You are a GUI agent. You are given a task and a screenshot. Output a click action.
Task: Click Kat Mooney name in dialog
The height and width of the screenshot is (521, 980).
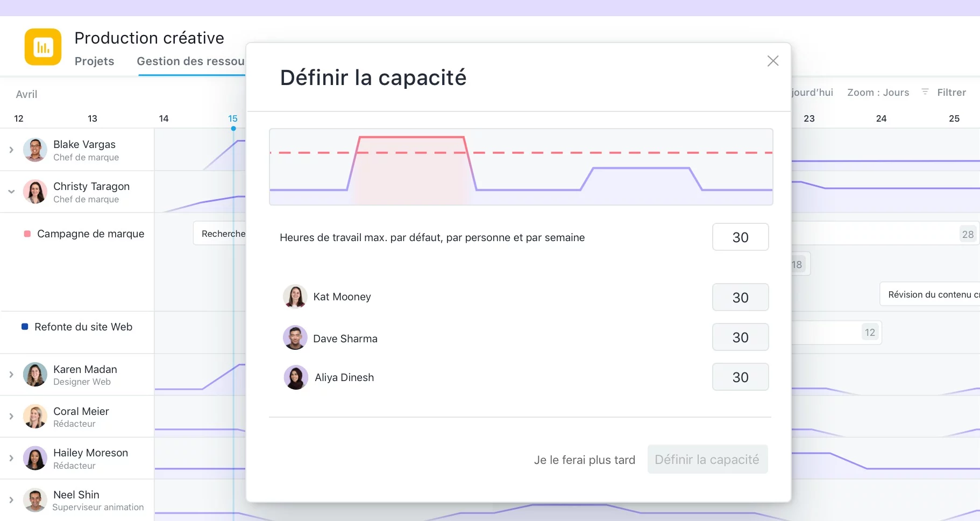coord(342,297)
